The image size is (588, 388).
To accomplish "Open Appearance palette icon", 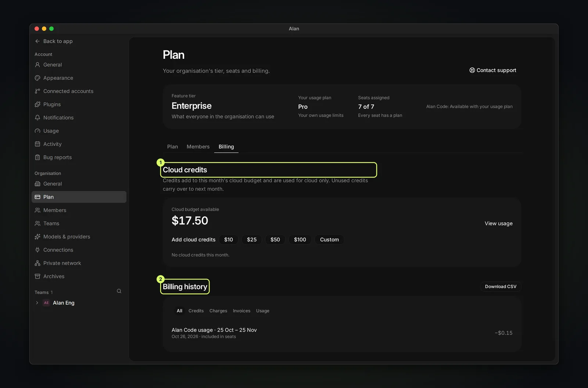I will point(37,78).
